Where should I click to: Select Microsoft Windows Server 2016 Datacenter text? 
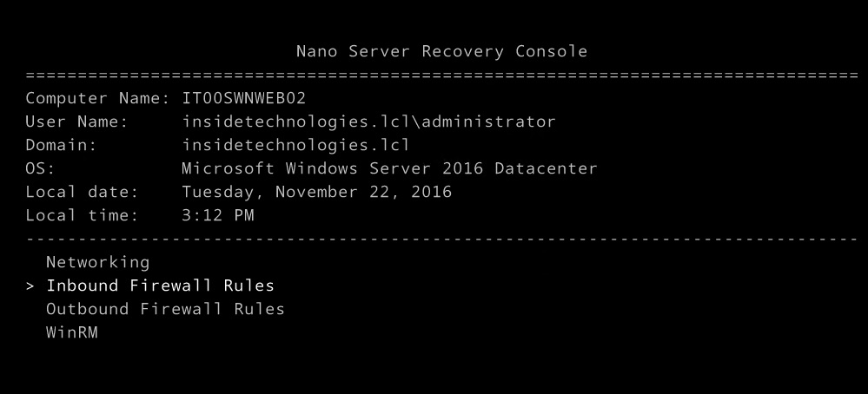coord(390,168)
